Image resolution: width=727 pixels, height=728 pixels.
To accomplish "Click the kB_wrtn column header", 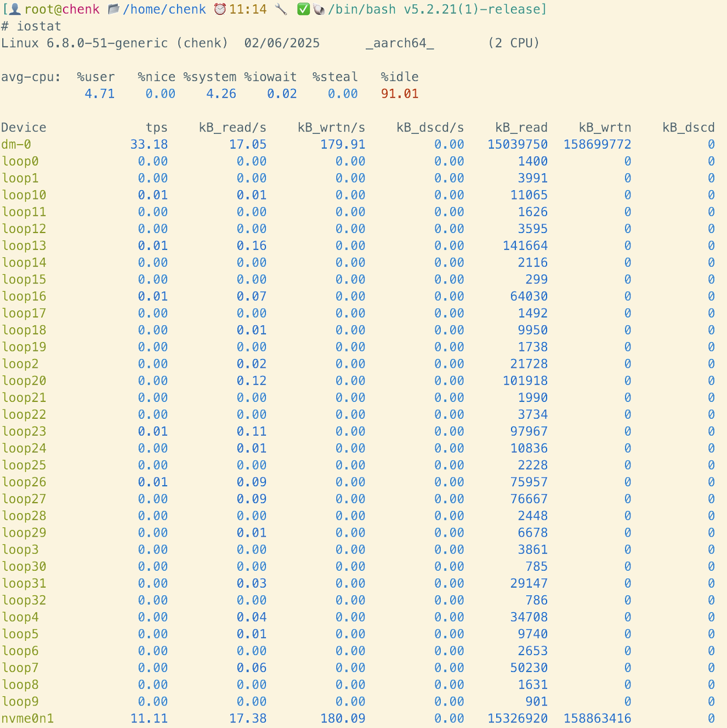I will (x=605, y=128).
